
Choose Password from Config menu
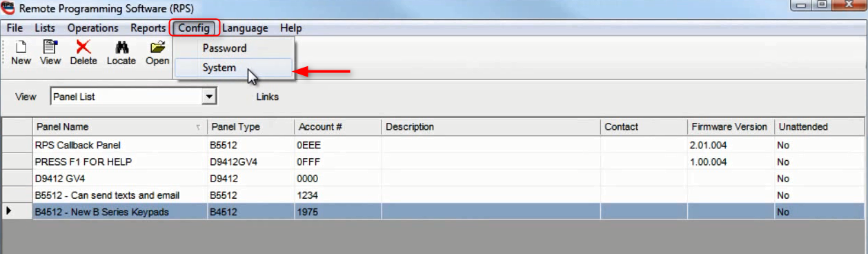(224, 48)
